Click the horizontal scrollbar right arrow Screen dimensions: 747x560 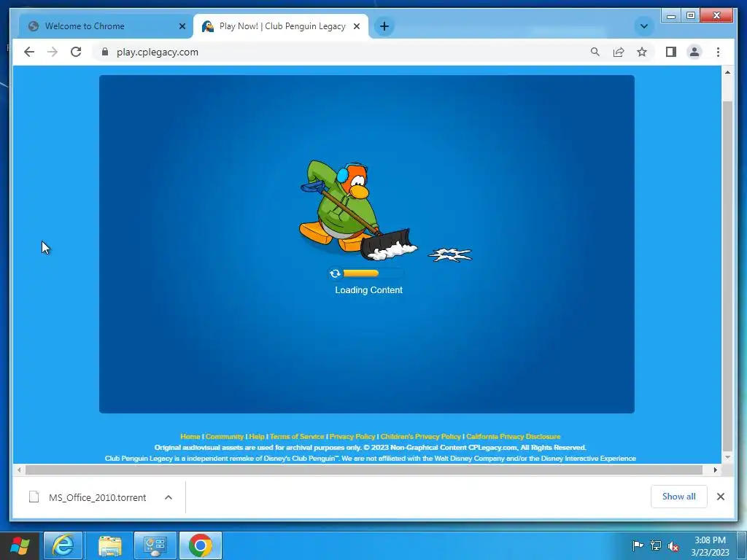(715, 470)
